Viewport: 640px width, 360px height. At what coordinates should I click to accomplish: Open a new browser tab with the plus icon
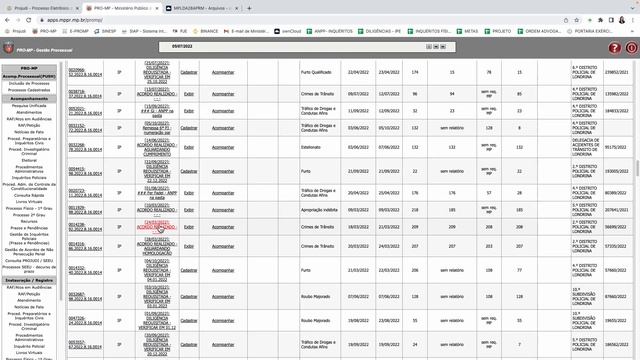(249, 8)
